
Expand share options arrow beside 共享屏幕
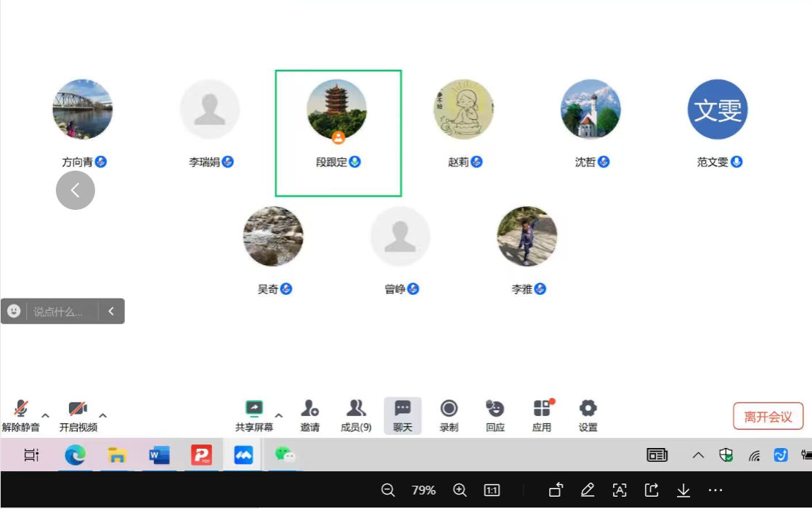pos(279,415)
